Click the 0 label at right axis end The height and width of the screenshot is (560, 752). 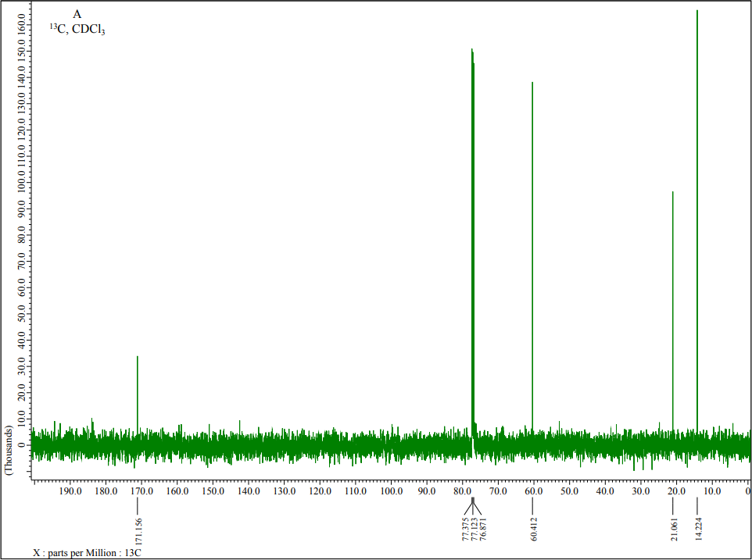(x=747, y=492)
